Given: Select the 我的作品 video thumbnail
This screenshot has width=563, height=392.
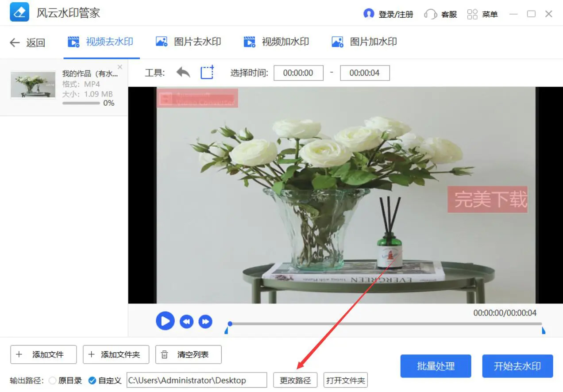Looking at the screenshot, I should (32, 84).
